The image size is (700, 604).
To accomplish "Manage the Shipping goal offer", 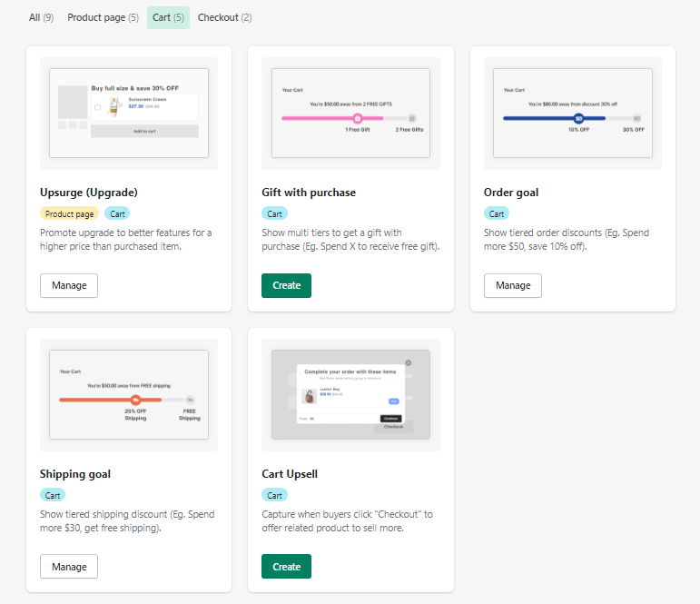I will pyautogui.click(x=69, y=567).
